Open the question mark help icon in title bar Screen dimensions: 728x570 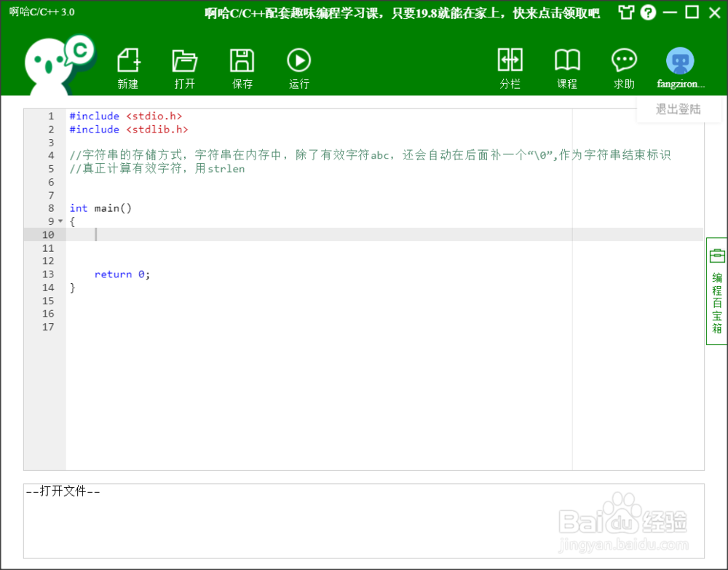(648, 12)
